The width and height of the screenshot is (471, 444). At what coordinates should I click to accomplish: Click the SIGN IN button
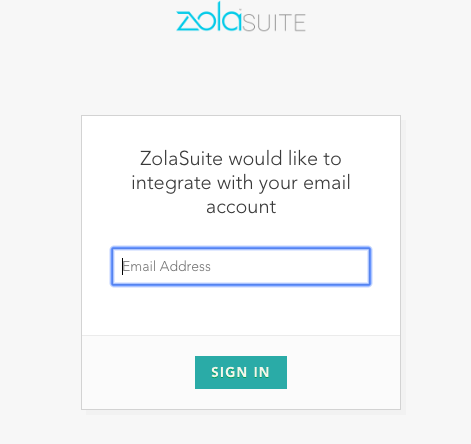click(x=241, y=372)
